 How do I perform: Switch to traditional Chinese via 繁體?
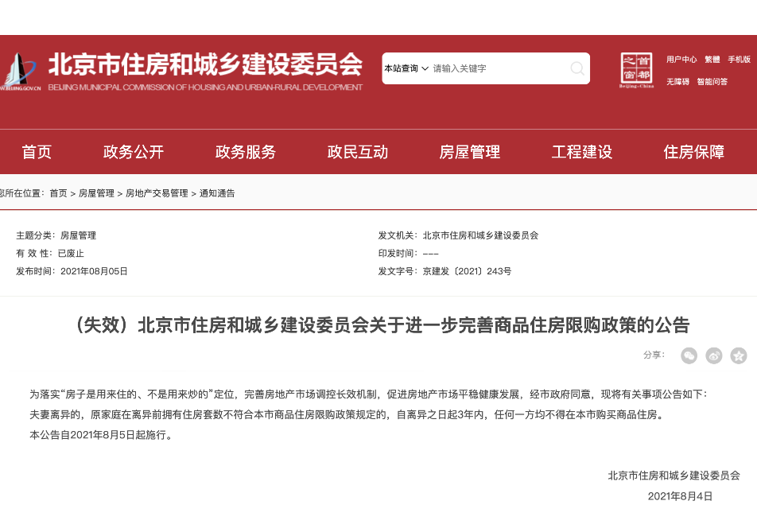point(712,60)
